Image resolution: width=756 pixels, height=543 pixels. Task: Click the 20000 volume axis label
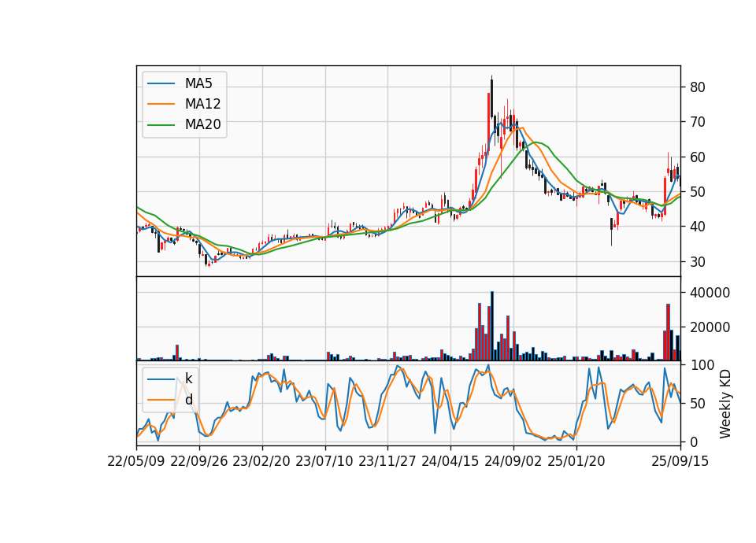710,327
